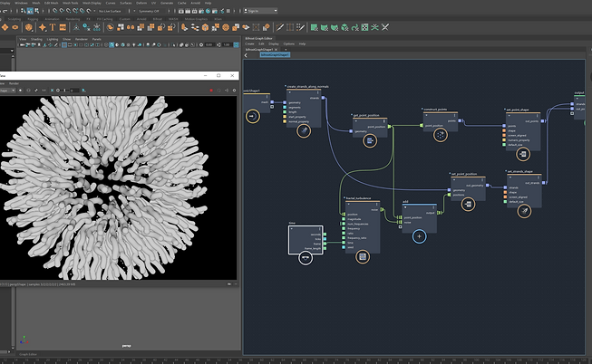The width and height of the screenshot is (592, 364).
Task: Toggle the highlighted select camera viewport icon
Action: [64, 45]
